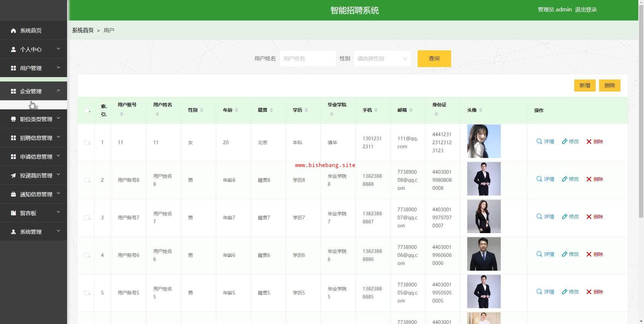This screenshot has width=644, height=324.
Task: Open the 性别 selection dropdown
Action: click(382, 59)
